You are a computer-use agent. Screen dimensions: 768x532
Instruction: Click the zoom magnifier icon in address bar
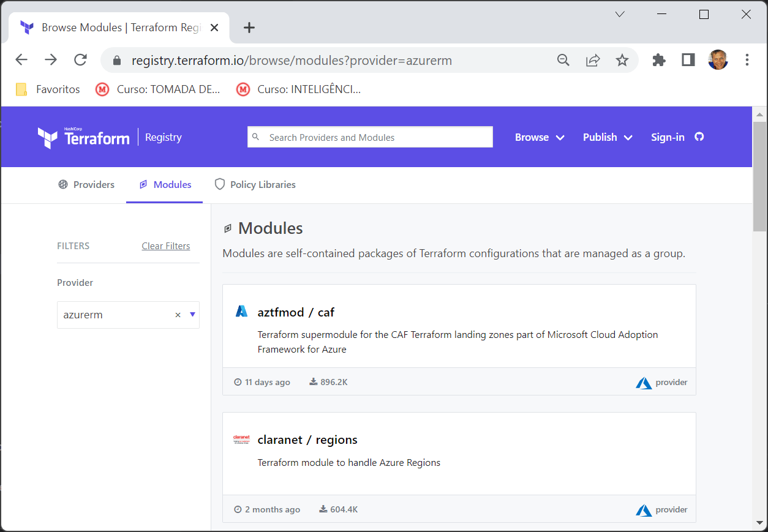point(563,60)
